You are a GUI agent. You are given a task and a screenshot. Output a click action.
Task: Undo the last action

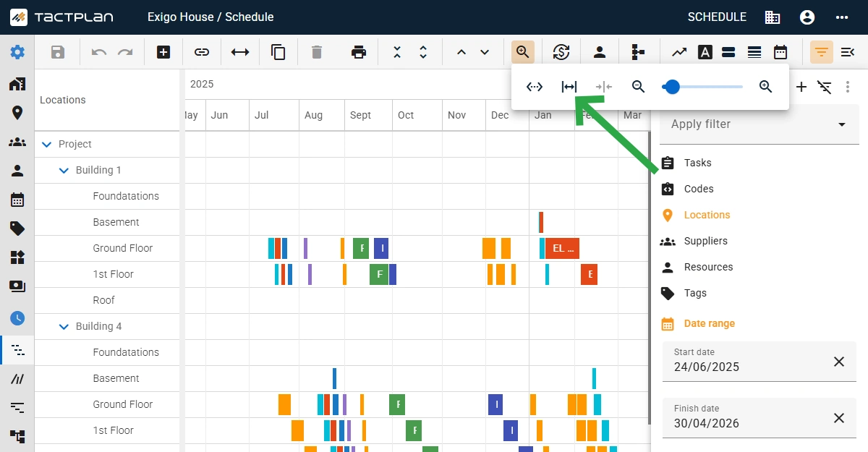click(x=99, y=52)
